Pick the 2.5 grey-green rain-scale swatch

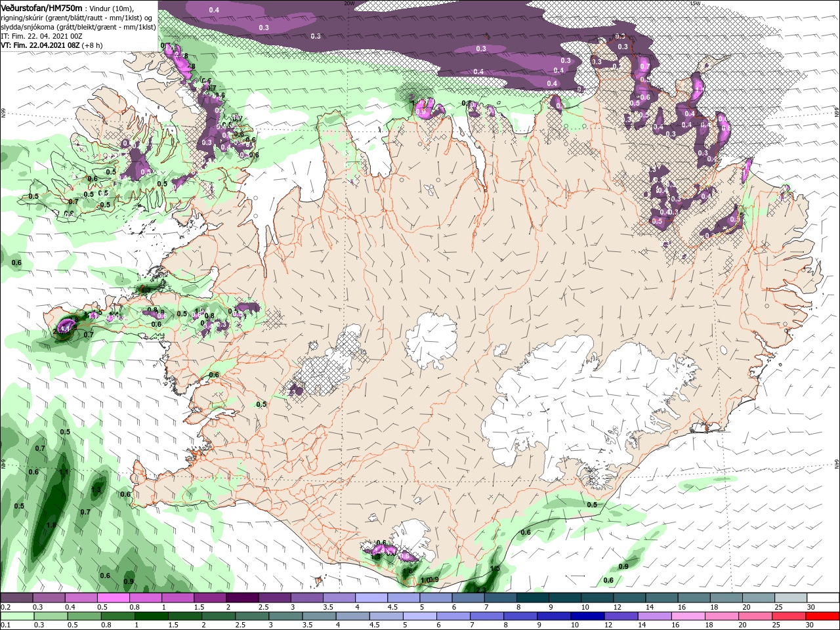click(x=252, y=616)
